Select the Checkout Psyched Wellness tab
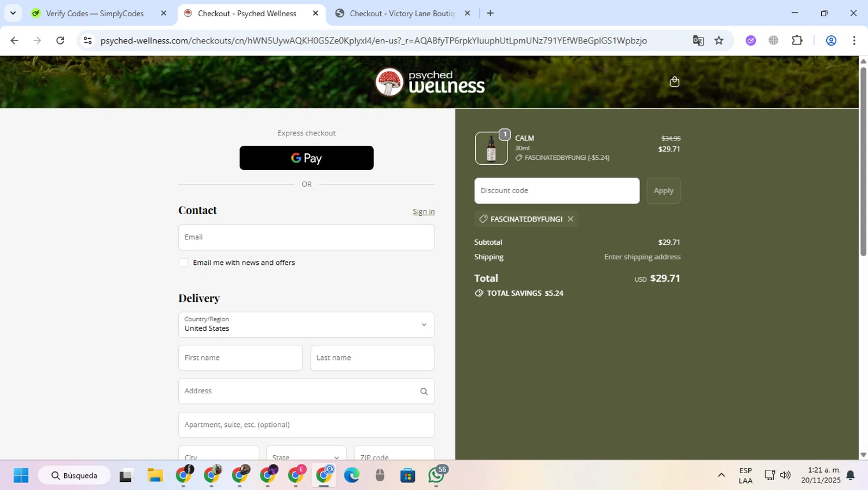The image size is (868, 490). tap(247, 13)
